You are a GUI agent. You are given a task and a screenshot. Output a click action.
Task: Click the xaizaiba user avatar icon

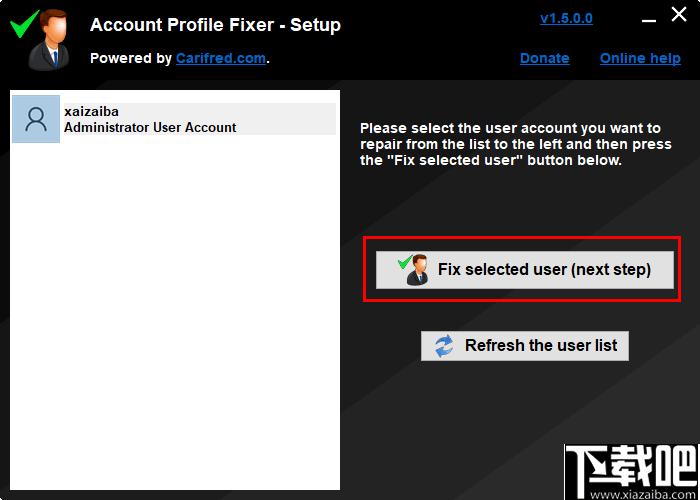click(36, 119)
